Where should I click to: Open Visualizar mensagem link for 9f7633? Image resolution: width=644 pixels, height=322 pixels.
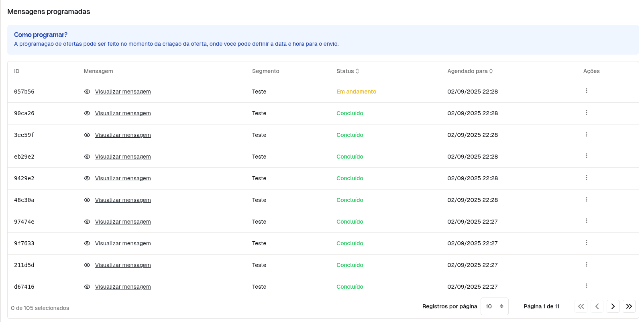tap(123, 243)
